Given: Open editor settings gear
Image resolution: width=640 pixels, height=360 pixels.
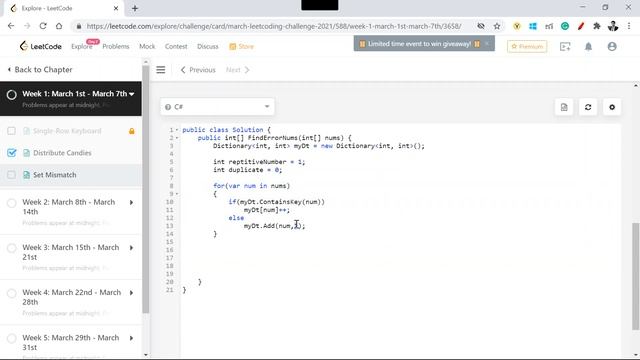Looking at the screenshot, I should click(612, 107).
